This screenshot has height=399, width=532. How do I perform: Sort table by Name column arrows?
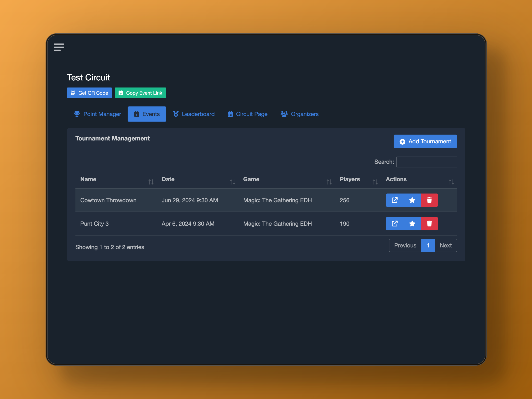(151, 182)
